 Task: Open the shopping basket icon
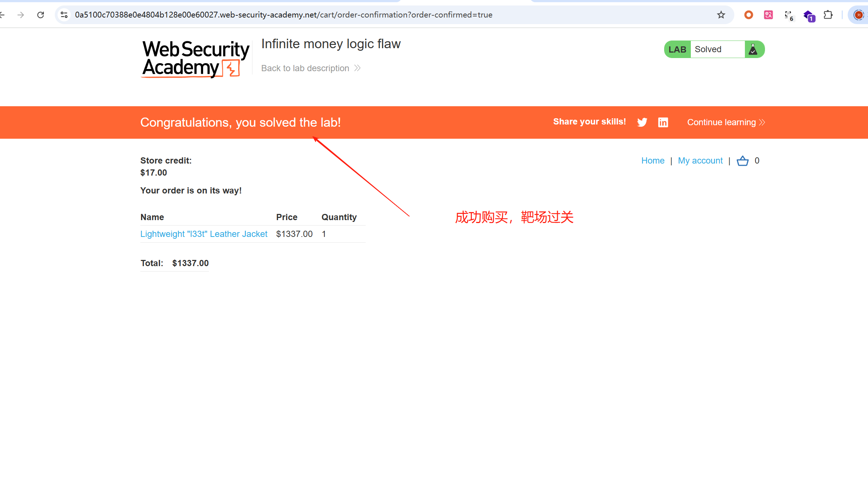pyautogui.click(x=742, y=161)
